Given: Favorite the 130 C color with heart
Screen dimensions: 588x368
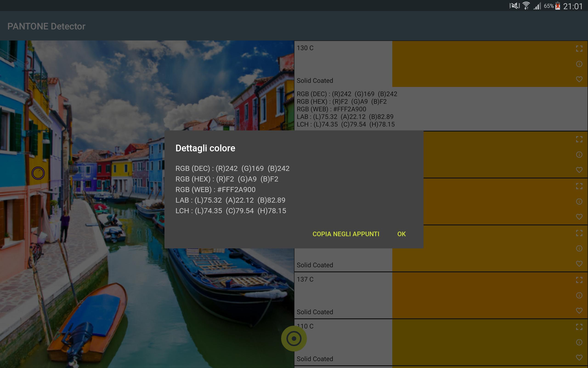Looking at the screenshot, I should [579, 79].
